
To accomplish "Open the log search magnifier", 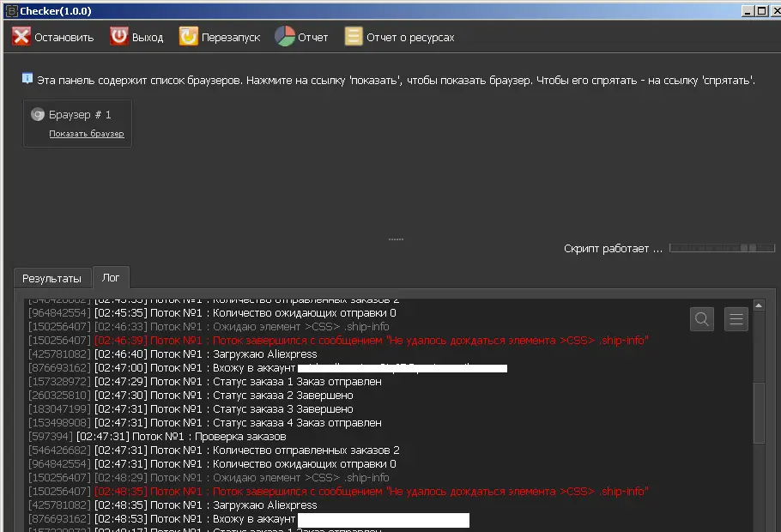I will 702,319.
